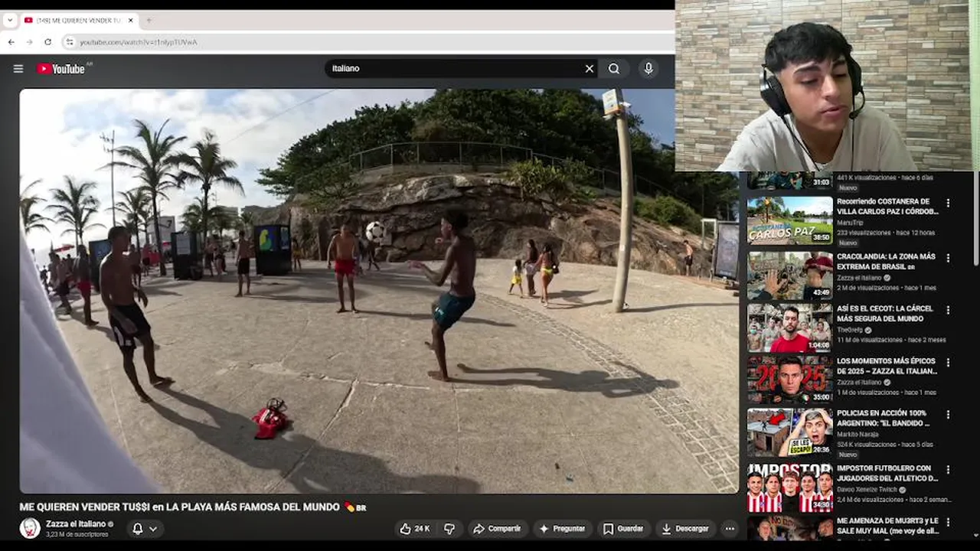Dislike the video with thumbs down
Screen dimensions: 980x551
(449, 529)
